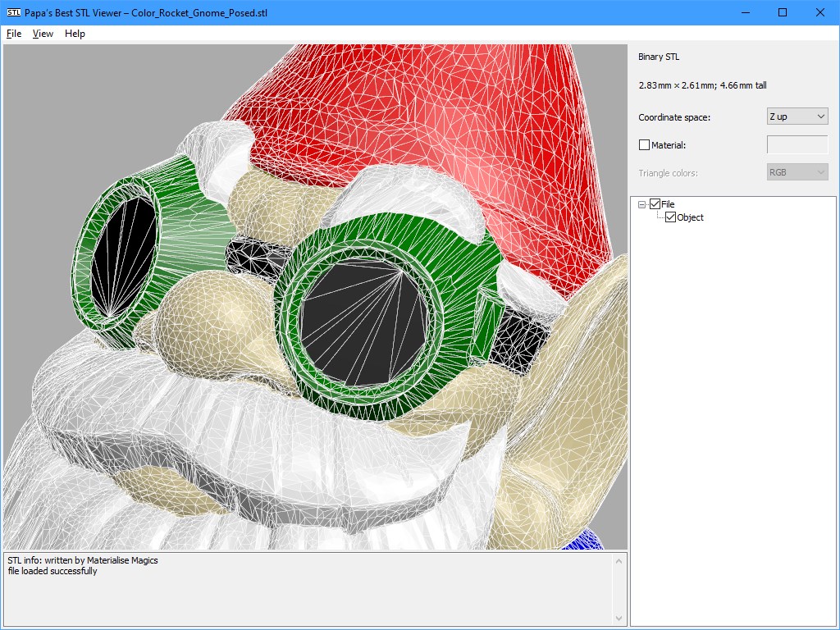Maximize the STL Viewer window
This screenshot has height=630, width=840.
point(783,12)
